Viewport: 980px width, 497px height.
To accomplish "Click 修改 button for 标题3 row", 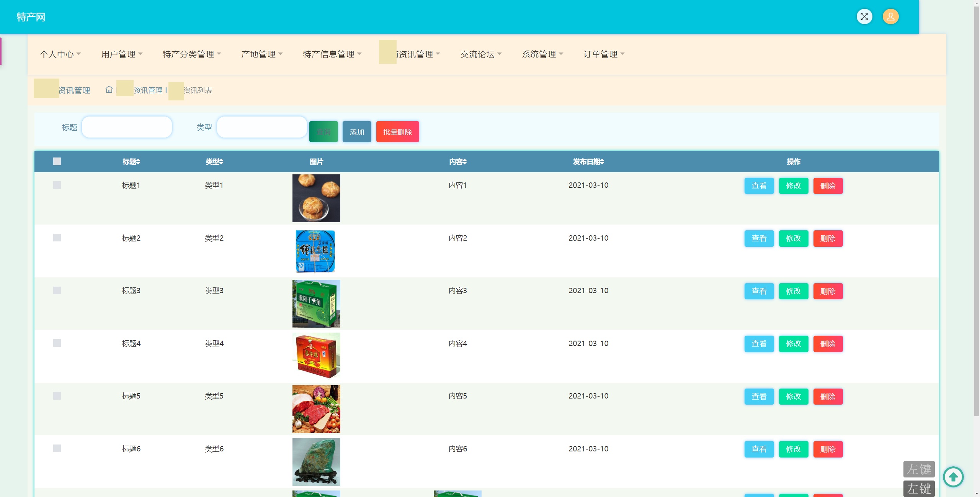I will pyautogui.click(x=793, y=291).
